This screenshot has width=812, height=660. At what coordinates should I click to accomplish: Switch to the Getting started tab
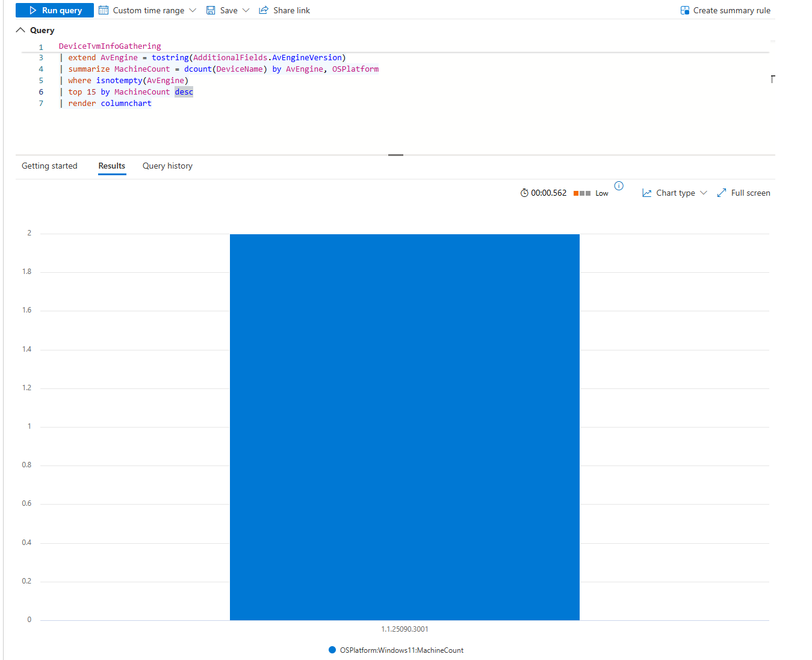tap(49, 166)
